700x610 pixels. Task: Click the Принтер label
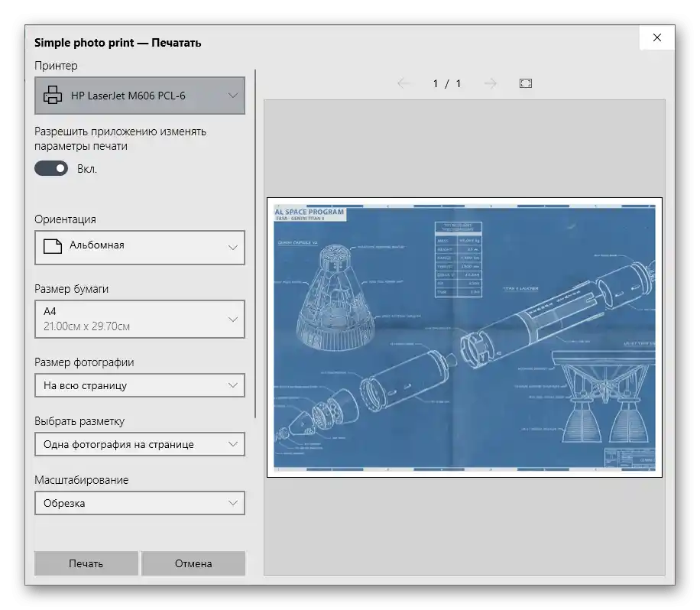coord(56,66)
